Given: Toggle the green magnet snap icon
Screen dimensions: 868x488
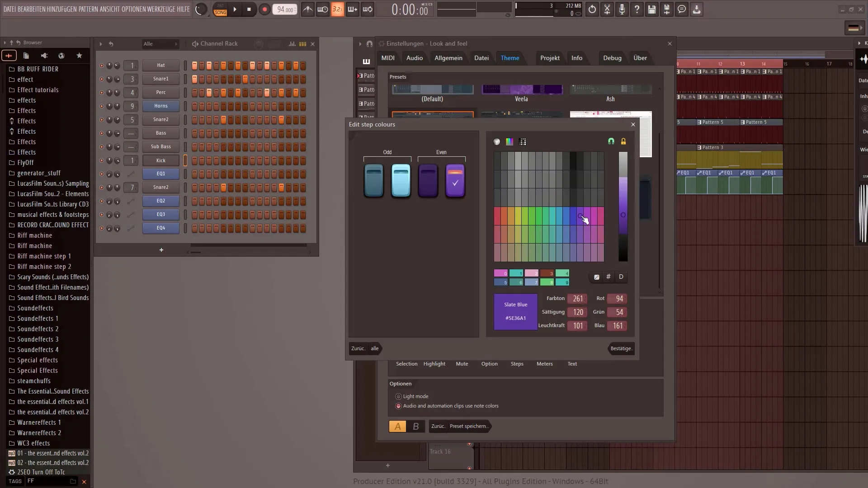Looking at the screenshot, I should click(611, 141).
